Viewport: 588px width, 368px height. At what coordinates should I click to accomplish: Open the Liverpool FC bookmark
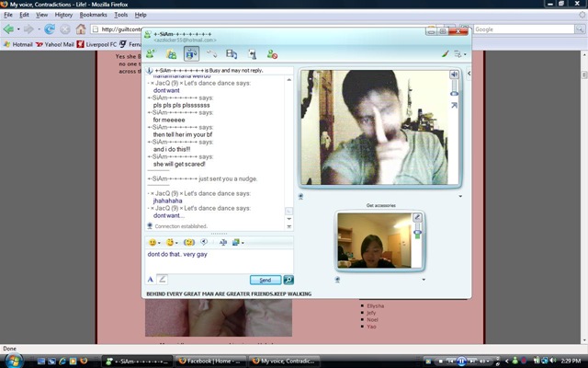tap(96, 44)
